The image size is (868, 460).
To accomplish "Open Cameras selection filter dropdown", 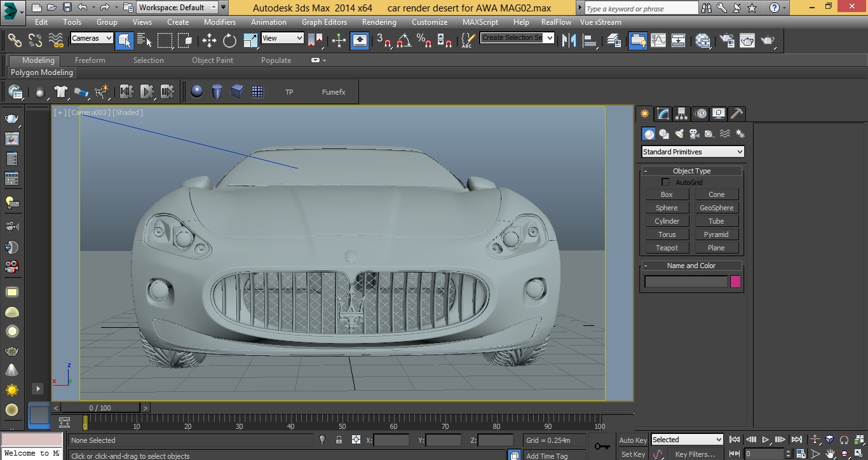I will tap(92, 38).
